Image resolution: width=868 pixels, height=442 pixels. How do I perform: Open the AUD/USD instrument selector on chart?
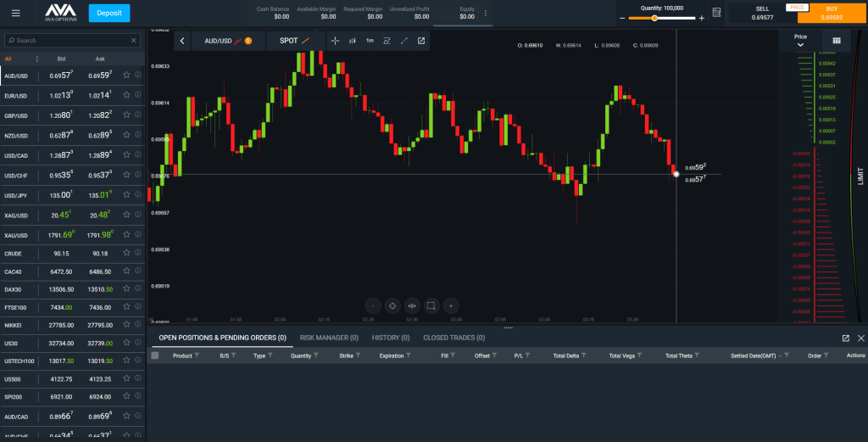pos(228,41)
